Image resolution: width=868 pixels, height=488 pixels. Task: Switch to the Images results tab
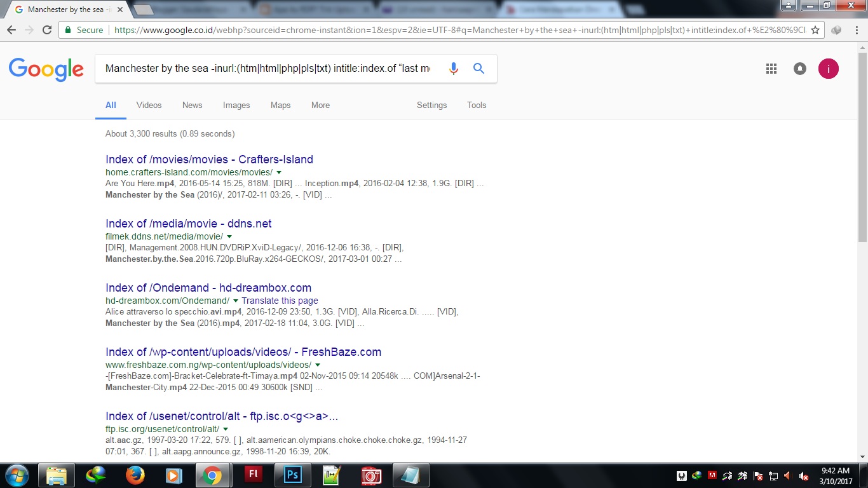pyautogui.click(x=236, y=105)
